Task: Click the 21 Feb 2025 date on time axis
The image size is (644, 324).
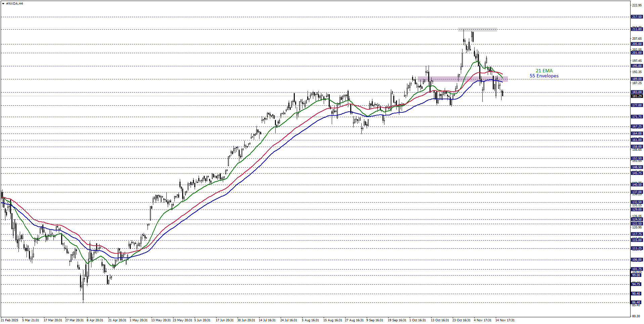Action: click(x=10, y=320)
